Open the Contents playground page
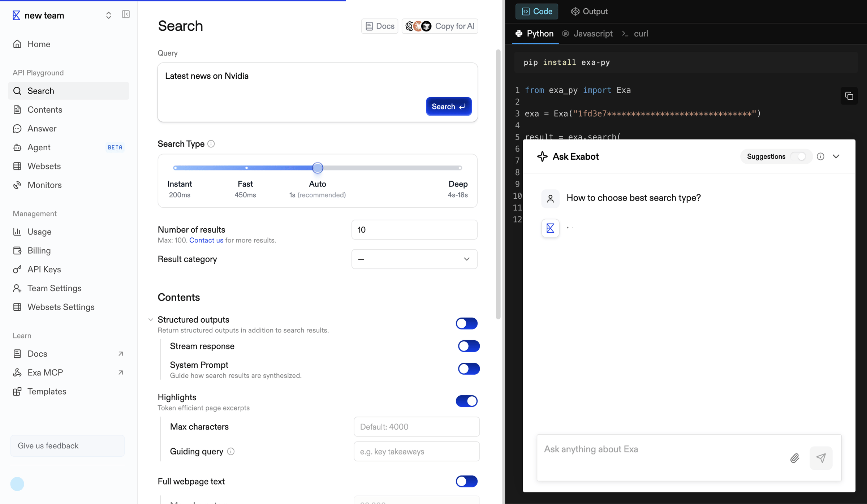 [x=69, y=109]
